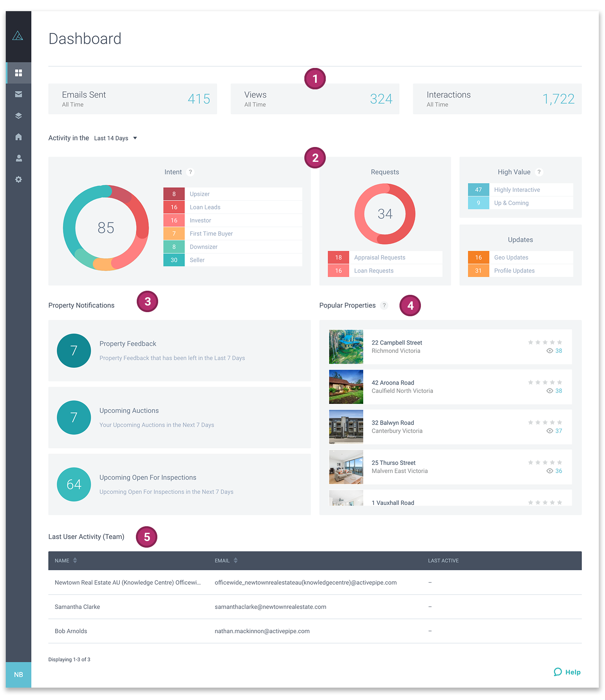Select the Loan Leads intent row
The image size is (605, 700).
[233, 207]
